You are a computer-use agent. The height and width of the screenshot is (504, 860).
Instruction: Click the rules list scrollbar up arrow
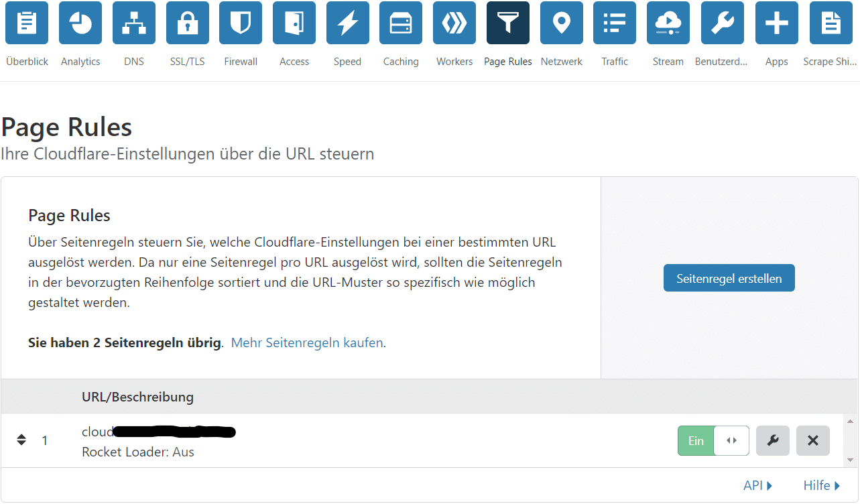(x=851, y=421)
